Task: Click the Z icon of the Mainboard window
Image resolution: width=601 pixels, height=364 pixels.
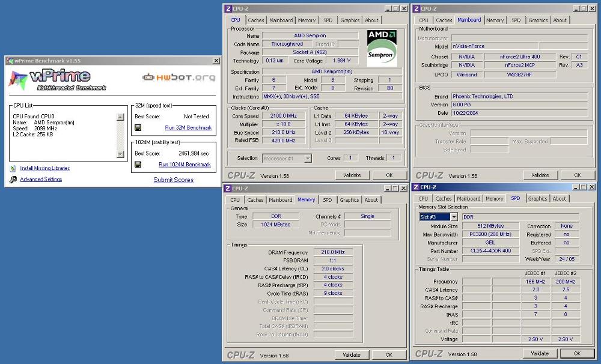Action: [x=416, y=8]
